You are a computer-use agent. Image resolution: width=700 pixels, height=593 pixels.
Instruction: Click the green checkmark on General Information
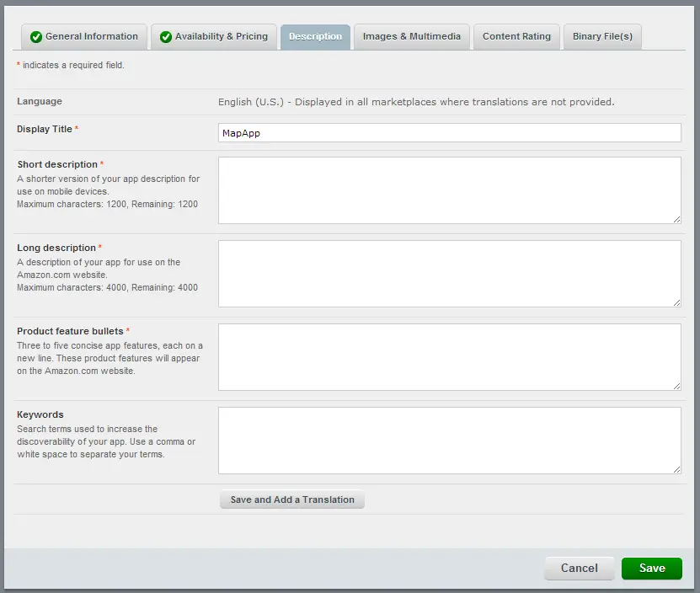(x=35, y=37)
